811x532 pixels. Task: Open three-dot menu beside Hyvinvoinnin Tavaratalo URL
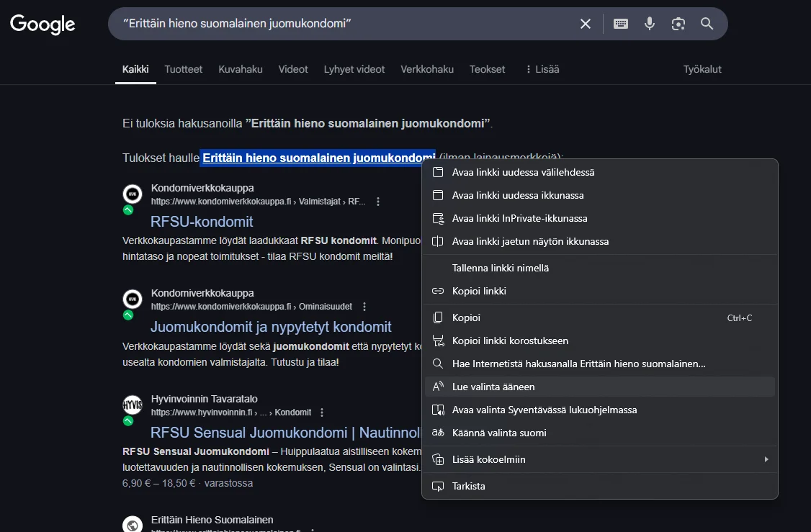[x=322, y=412]
